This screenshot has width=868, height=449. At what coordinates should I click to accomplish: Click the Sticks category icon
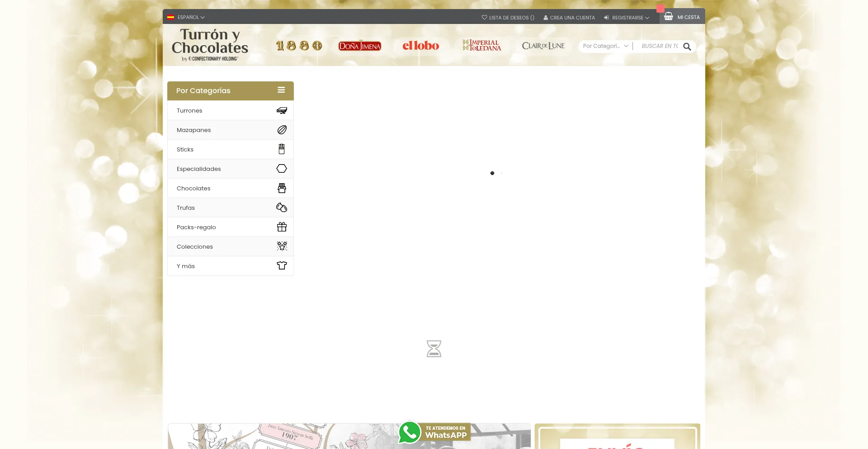[282, 149]
